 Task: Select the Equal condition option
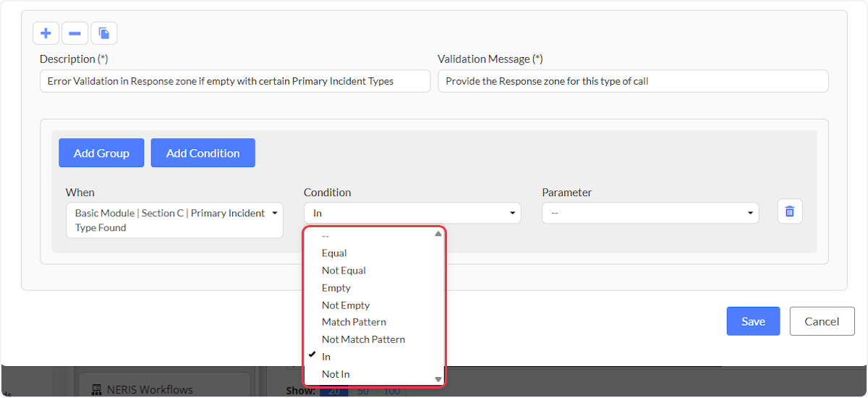370,253
